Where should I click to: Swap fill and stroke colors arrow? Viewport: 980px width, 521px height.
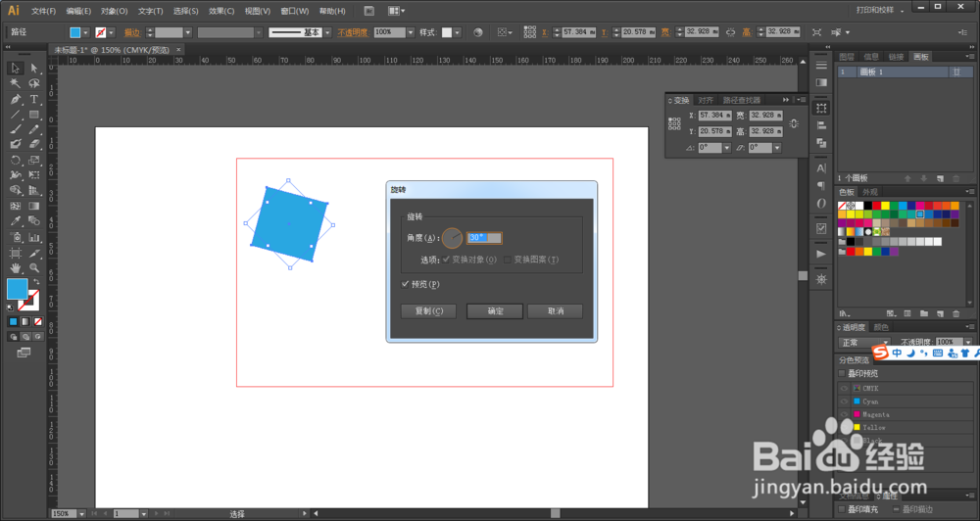point(36,282)
